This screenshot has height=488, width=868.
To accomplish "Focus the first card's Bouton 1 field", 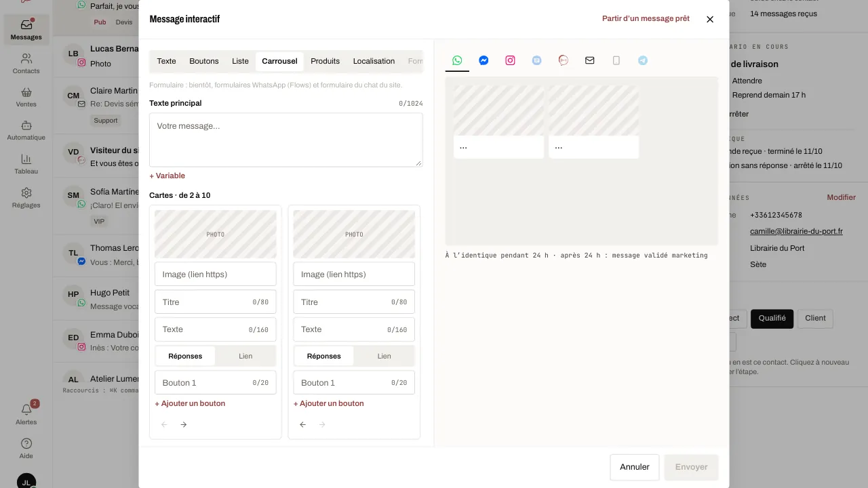I will 215,383.
